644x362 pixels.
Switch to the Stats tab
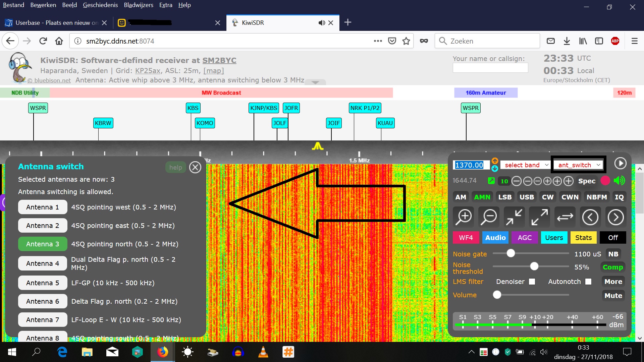point(583,238)
